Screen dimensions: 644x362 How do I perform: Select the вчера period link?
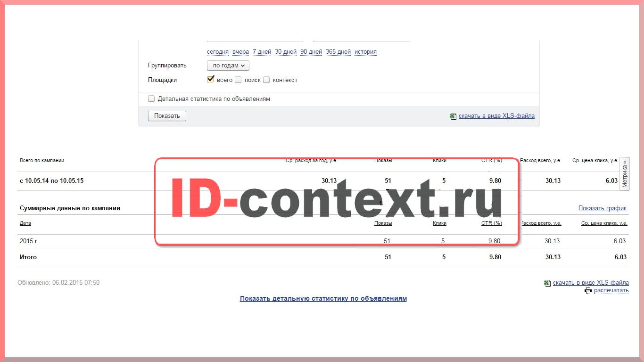240,52
